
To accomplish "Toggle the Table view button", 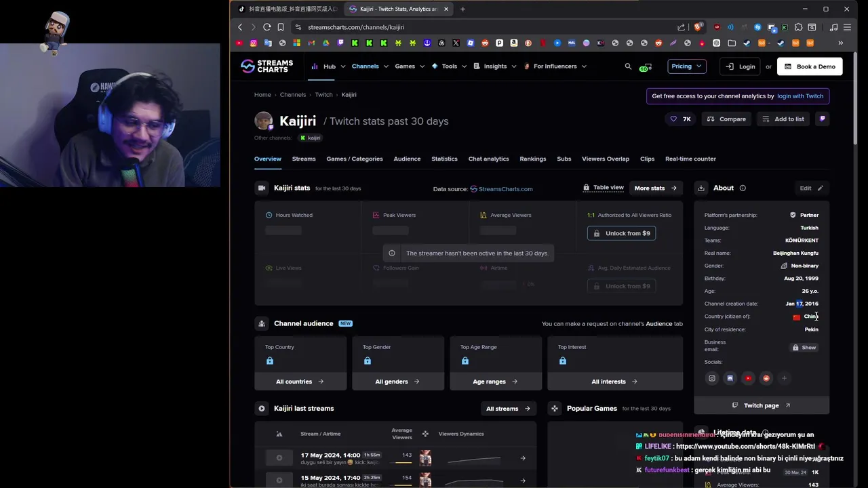I will click(x=604, y=188).
